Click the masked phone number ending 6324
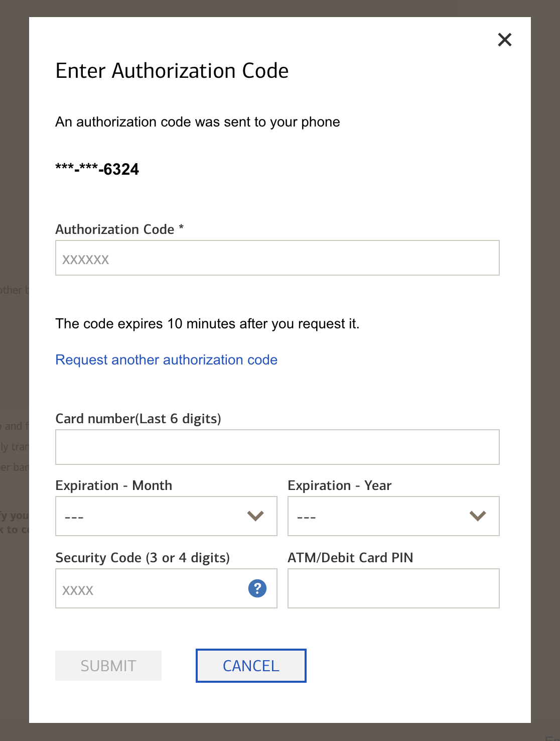Image resolution: width=560 pixels, height=741 pixels. tap(97, 169)
